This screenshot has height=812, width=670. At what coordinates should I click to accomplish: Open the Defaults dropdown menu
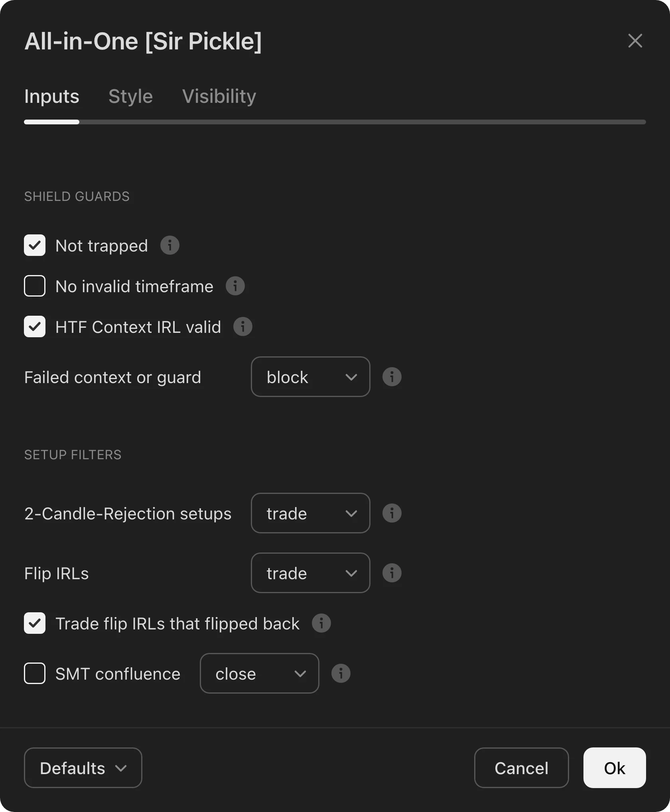coord(83,768)
